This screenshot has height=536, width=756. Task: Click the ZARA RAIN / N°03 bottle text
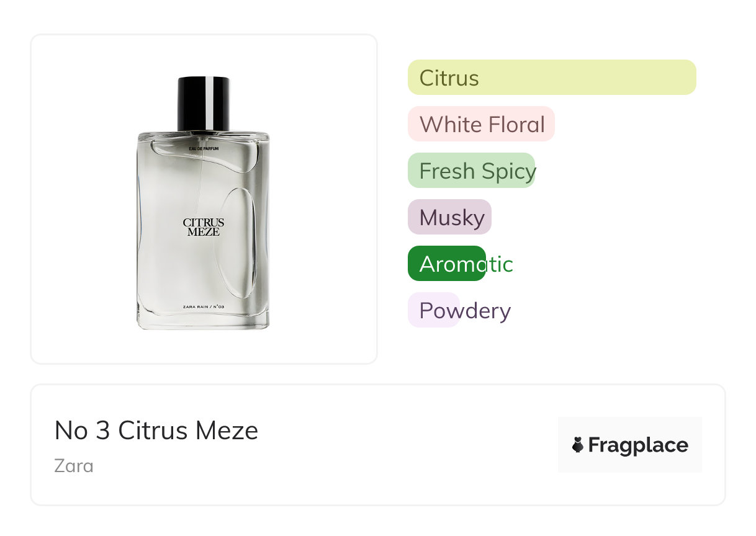click(x=204, y=306)
